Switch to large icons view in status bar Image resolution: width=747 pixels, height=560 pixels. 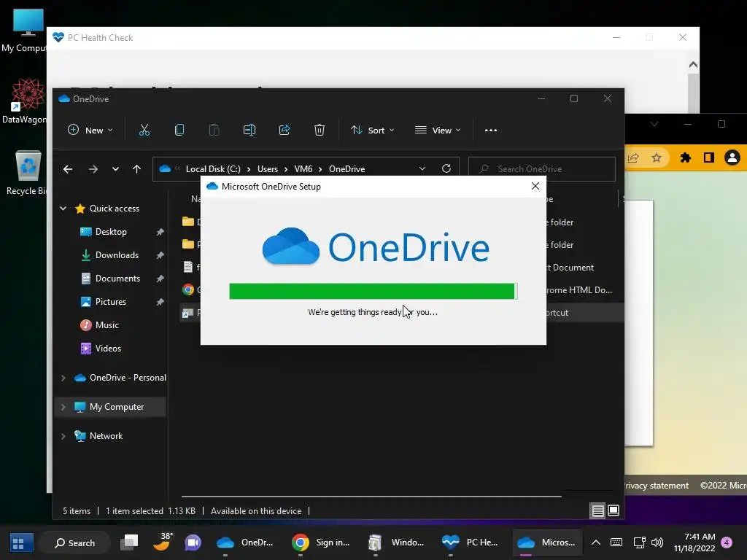[614, 511]
